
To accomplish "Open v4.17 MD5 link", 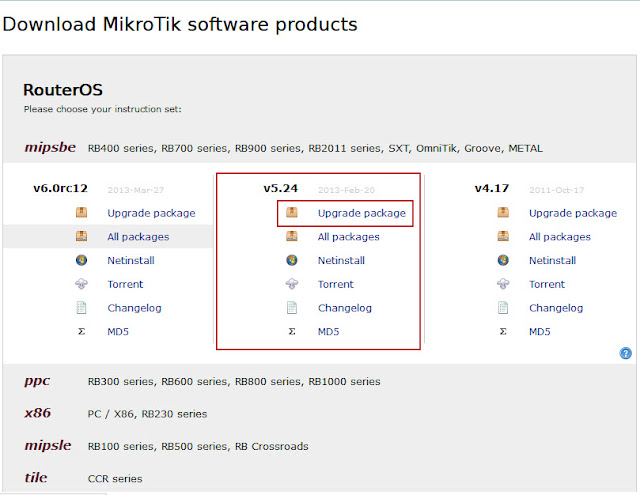I will (540, 331).
